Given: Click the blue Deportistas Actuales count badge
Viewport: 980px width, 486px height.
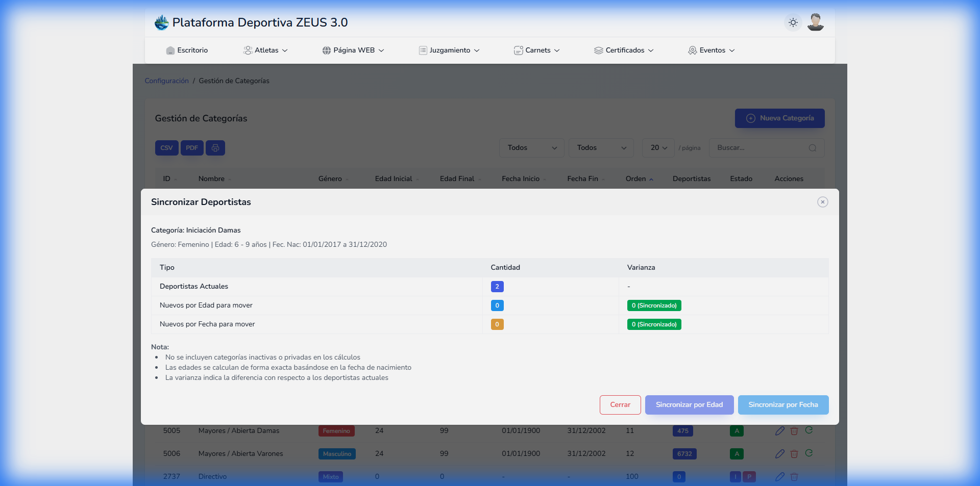Looking at the screenshot, I should (x=497, y=287).
